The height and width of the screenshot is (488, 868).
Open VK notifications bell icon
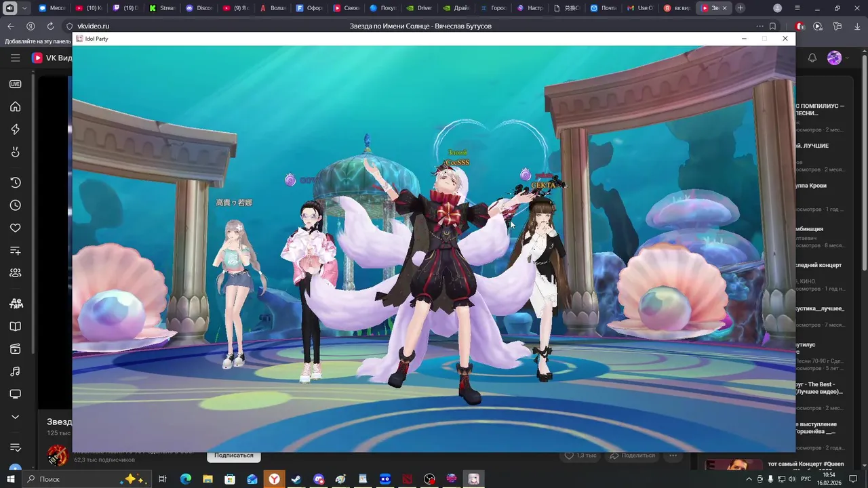pos(812,58)
